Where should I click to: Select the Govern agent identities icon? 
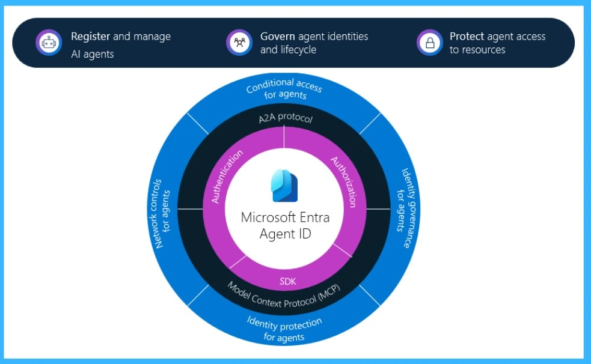tap(240, 43)
